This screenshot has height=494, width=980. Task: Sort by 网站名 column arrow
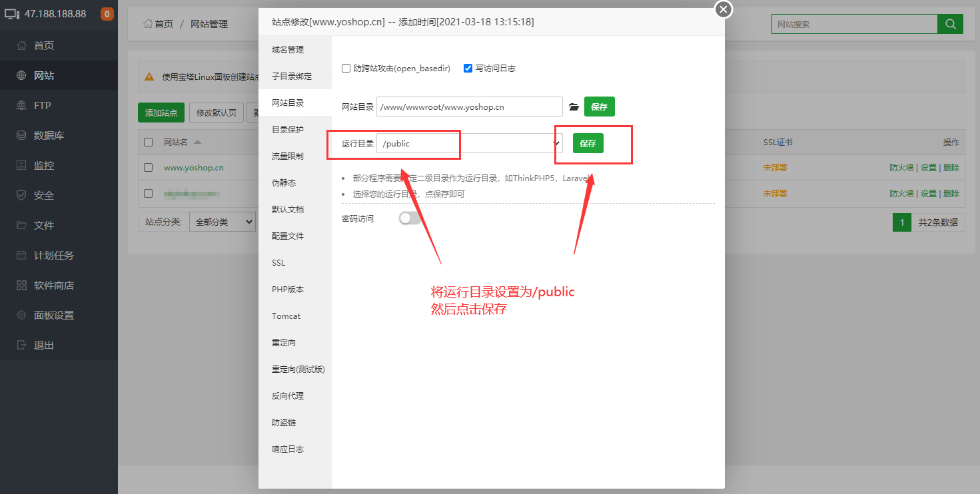pyautogui.click(x=198, y=142)
